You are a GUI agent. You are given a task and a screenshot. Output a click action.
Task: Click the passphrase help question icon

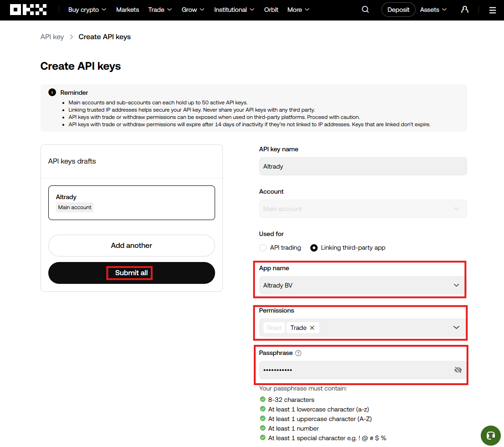(x=298, y=353)
